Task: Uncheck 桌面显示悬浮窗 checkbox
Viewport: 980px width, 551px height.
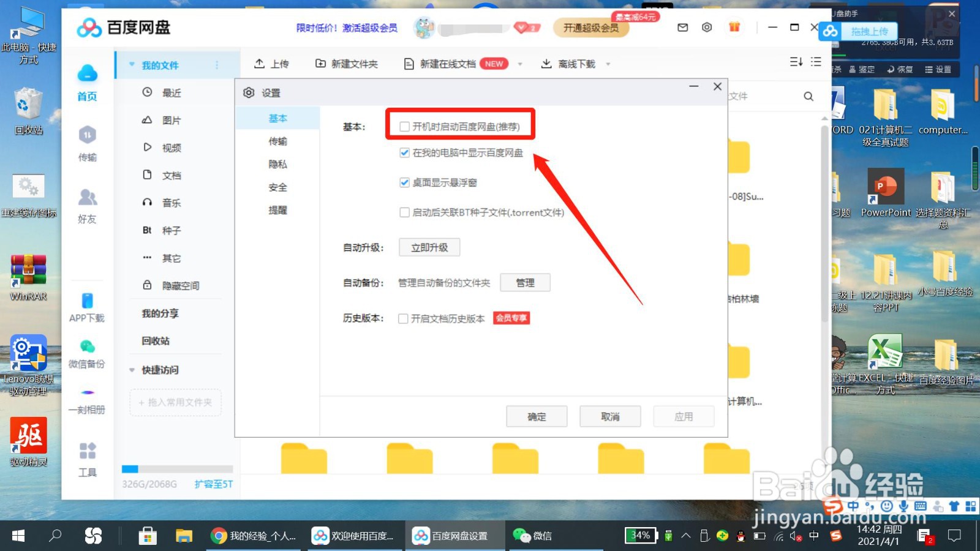Action: tap(404, 182)
